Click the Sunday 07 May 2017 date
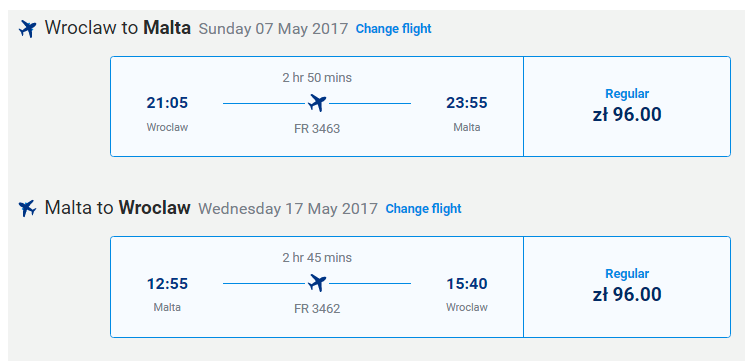 tap(273, 29)
